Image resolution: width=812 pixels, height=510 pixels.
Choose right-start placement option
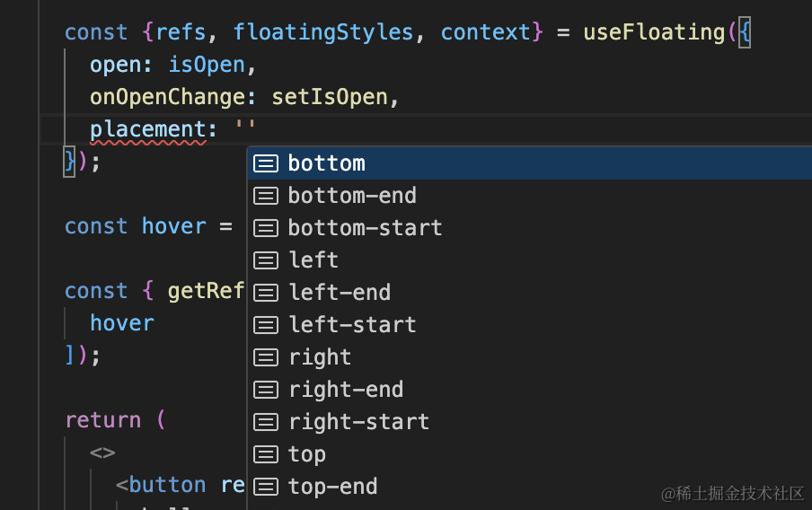pyautogui.click(x=358, y=422)
